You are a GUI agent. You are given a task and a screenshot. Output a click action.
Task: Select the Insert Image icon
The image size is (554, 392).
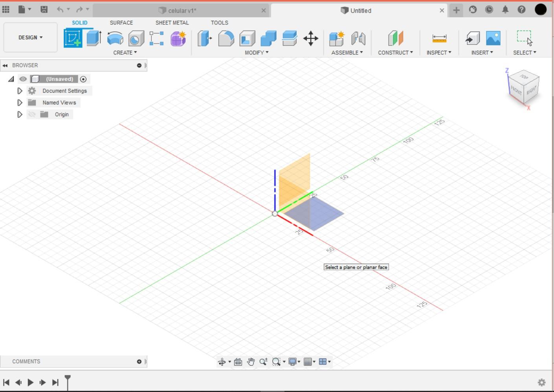pyautogui.click(x=493, y=38)
